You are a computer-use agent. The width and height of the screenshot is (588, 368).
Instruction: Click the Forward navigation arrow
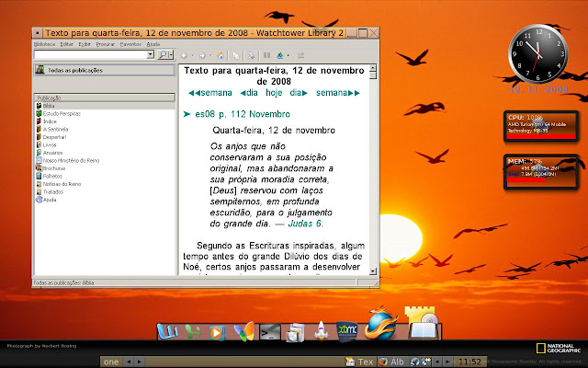click(x=202, y=55)
